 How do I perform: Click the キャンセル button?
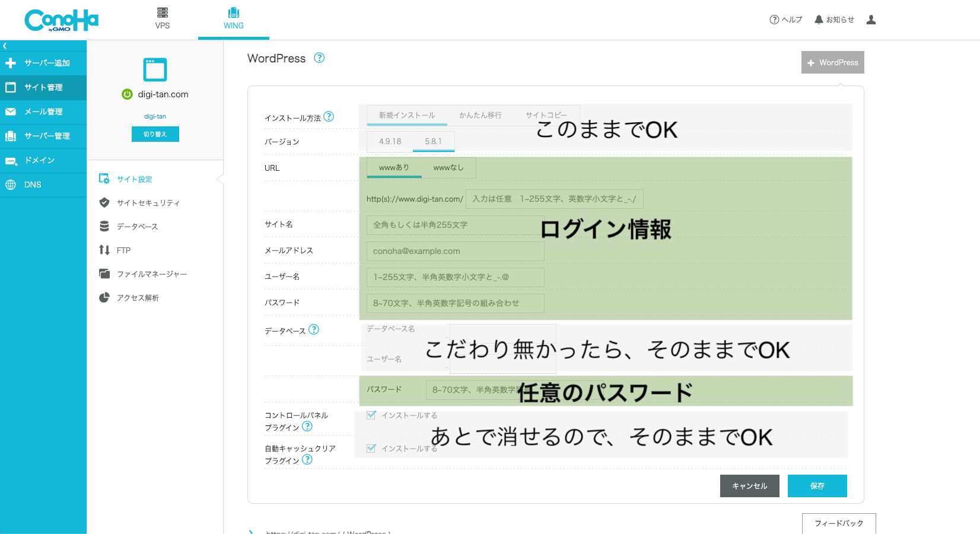coord(749,486)
